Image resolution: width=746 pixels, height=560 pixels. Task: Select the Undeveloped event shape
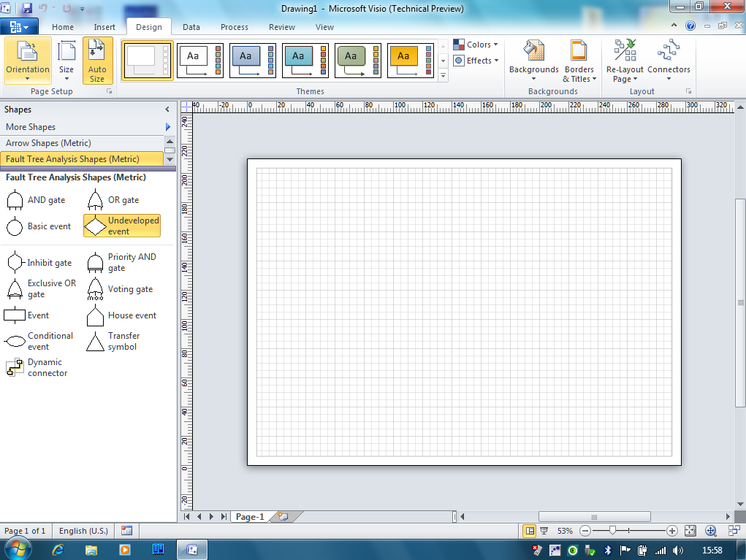122,226
